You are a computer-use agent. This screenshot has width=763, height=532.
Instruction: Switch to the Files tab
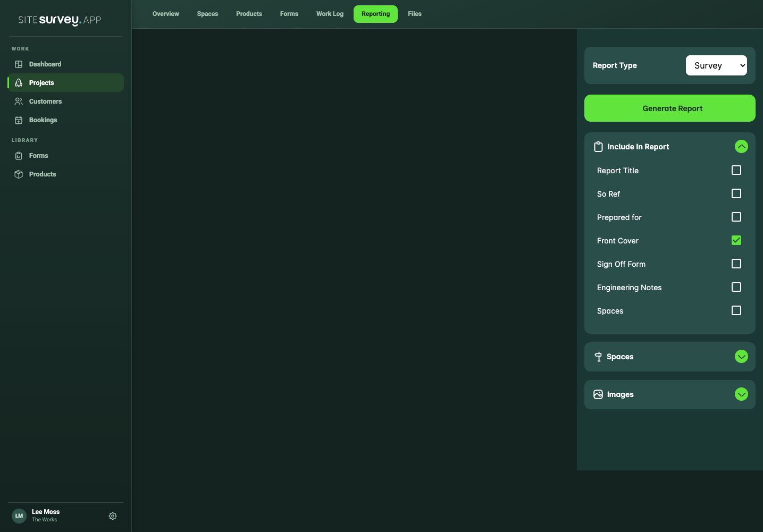pos(415,14)
